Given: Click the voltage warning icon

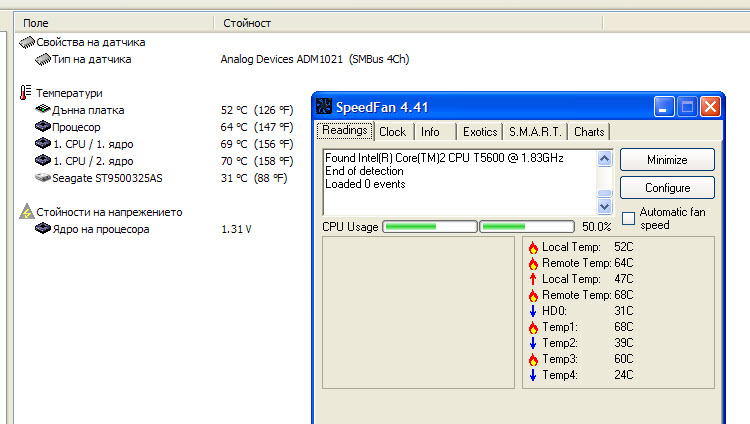Looking at the screenshot, I should tap(27, 212).
